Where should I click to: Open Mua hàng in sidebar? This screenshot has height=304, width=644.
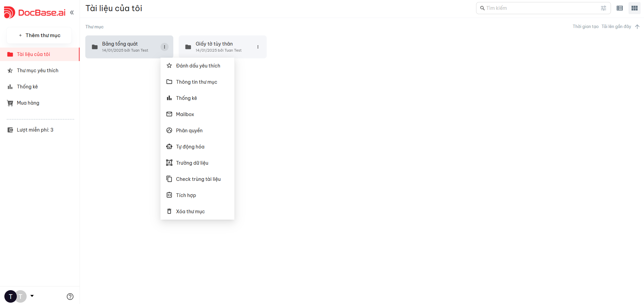coord(39,103)
